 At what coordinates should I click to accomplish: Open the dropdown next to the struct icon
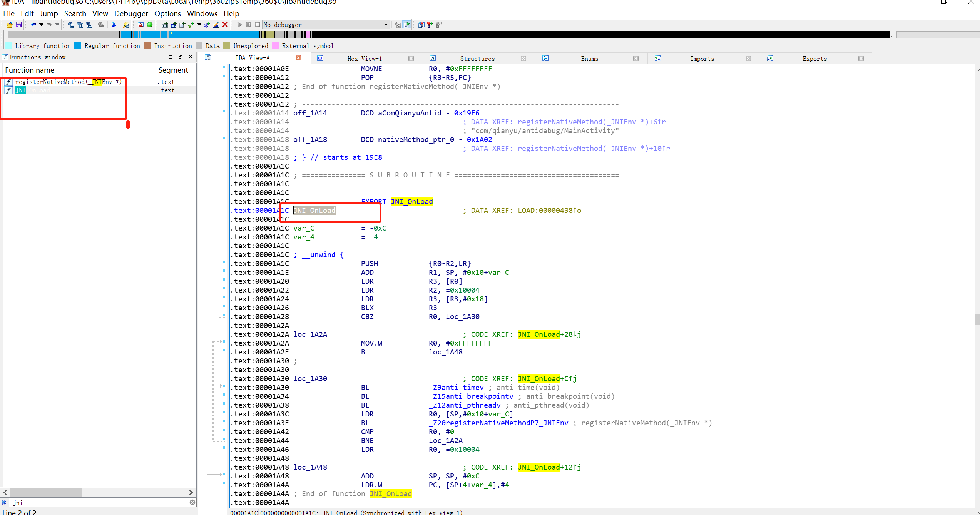coord(199,25)
